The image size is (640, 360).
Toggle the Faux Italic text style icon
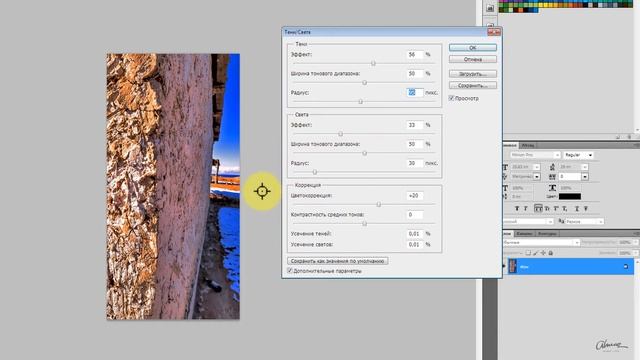(x=526, y=209)
